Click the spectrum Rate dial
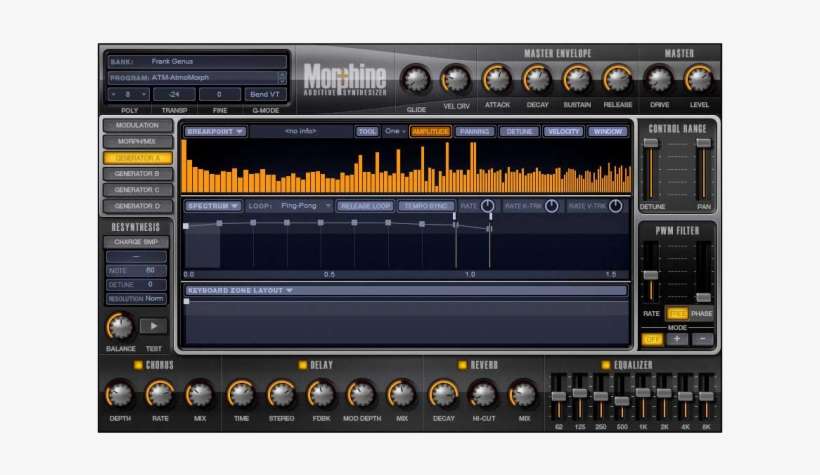Screen dimensions: 820x475 pos(487,206)
